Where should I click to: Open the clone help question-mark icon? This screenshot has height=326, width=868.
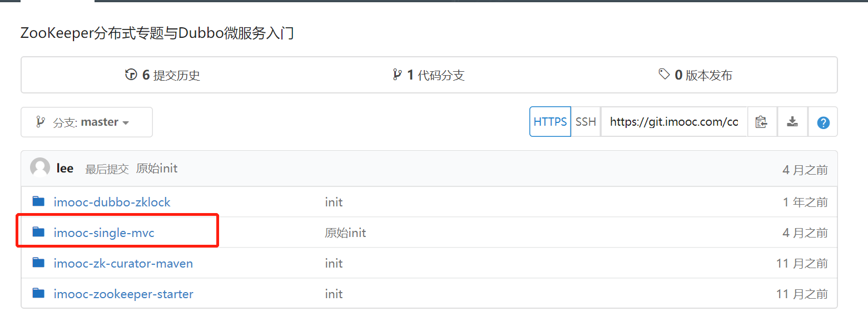[x=823, y=122]
